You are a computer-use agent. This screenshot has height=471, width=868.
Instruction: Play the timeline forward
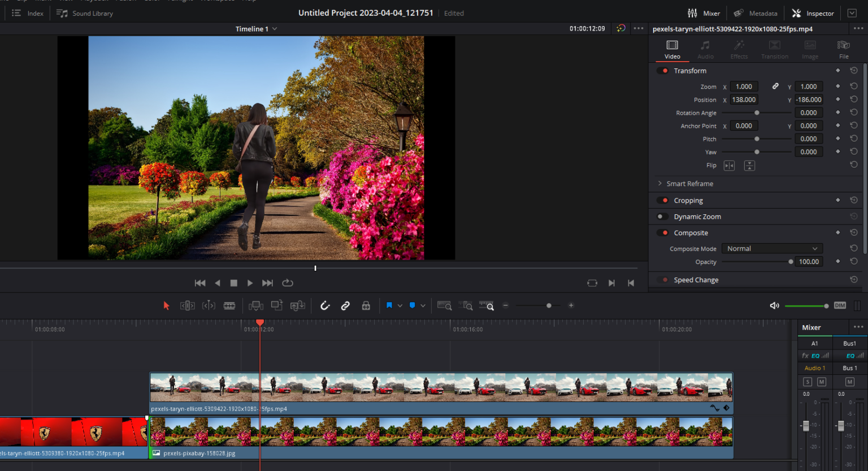[250, 283]
